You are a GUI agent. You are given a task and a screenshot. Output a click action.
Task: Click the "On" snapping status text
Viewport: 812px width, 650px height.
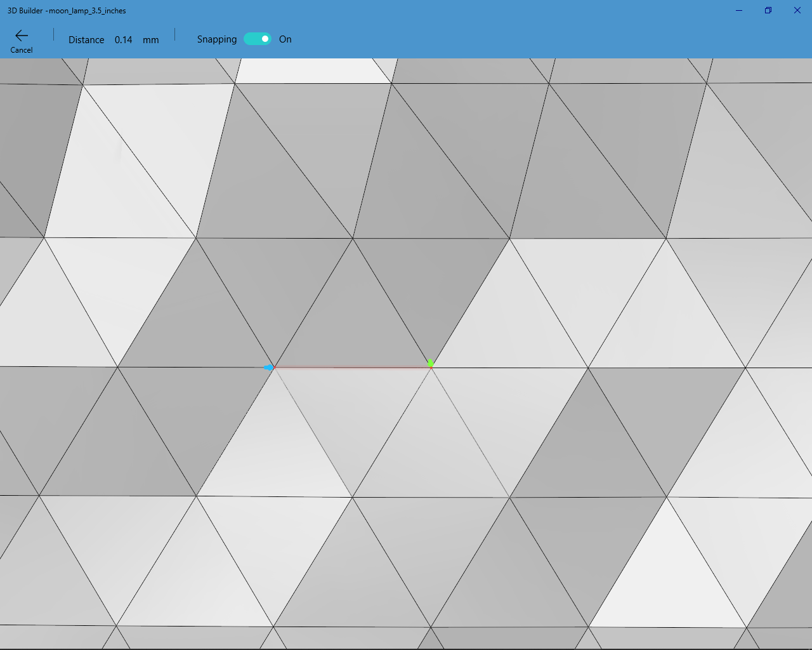pyautogui.click(x=285, y=39)
